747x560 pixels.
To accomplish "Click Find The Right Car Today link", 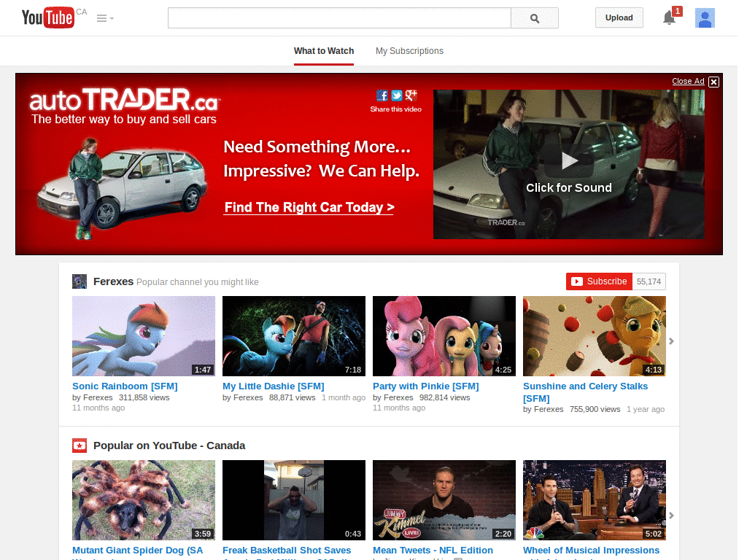I will 309,207.
